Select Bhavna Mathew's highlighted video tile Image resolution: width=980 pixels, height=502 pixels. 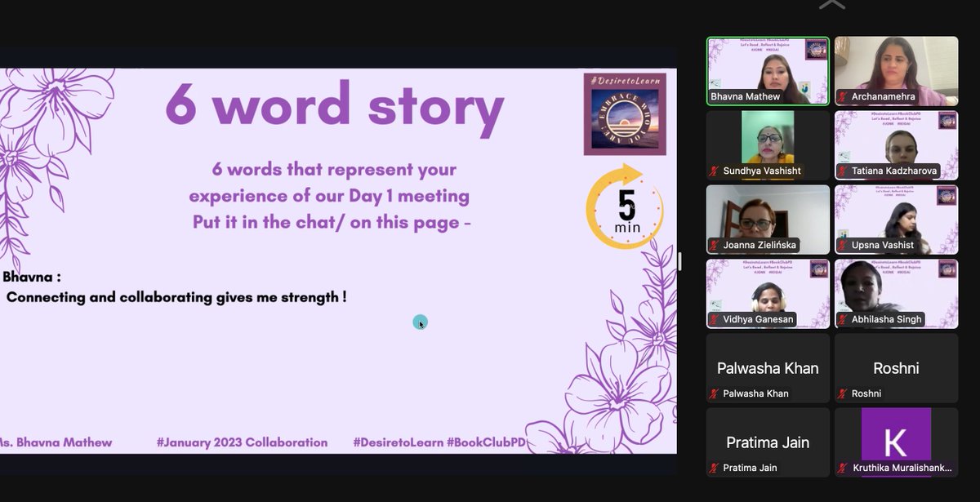click(768, 70)
